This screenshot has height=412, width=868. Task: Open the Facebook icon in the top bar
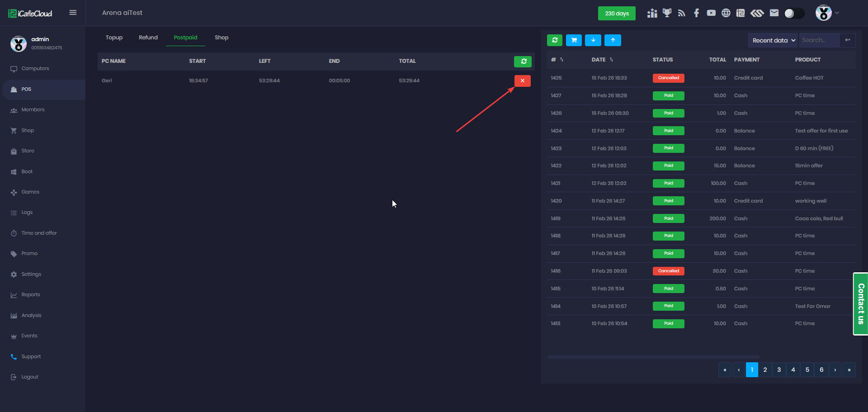pos(696,13)
